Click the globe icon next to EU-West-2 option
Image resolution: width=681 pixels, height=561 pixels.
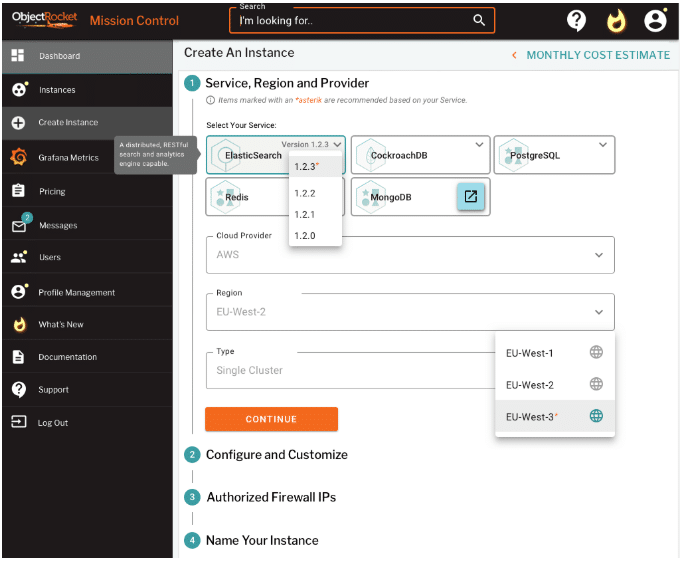[596, 384]
